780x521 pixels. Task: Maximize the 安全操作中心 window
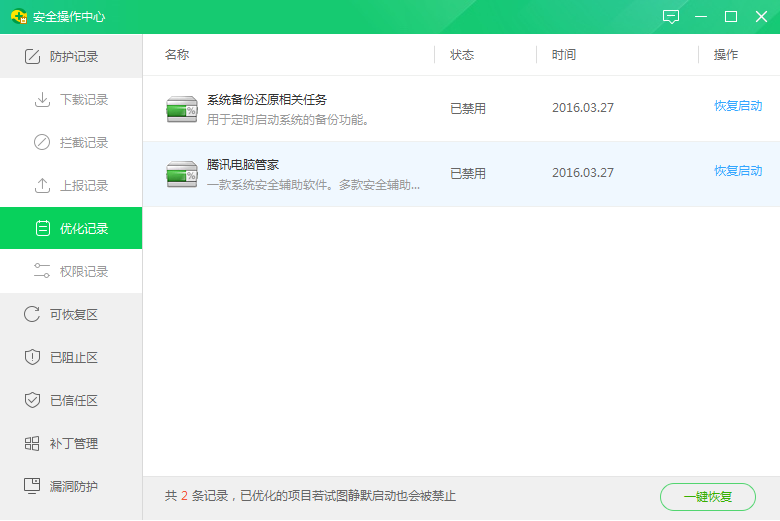tap(731, 16)
